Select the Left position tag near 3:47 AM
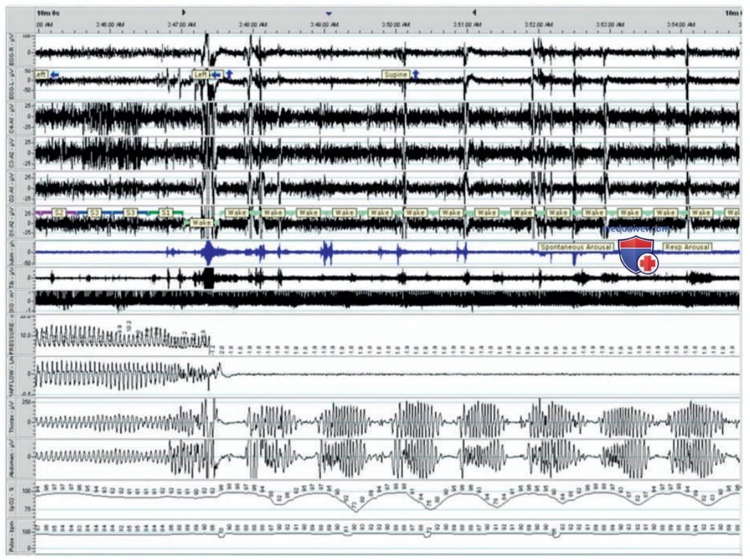 pyautogui.click(x=201, y=74)
